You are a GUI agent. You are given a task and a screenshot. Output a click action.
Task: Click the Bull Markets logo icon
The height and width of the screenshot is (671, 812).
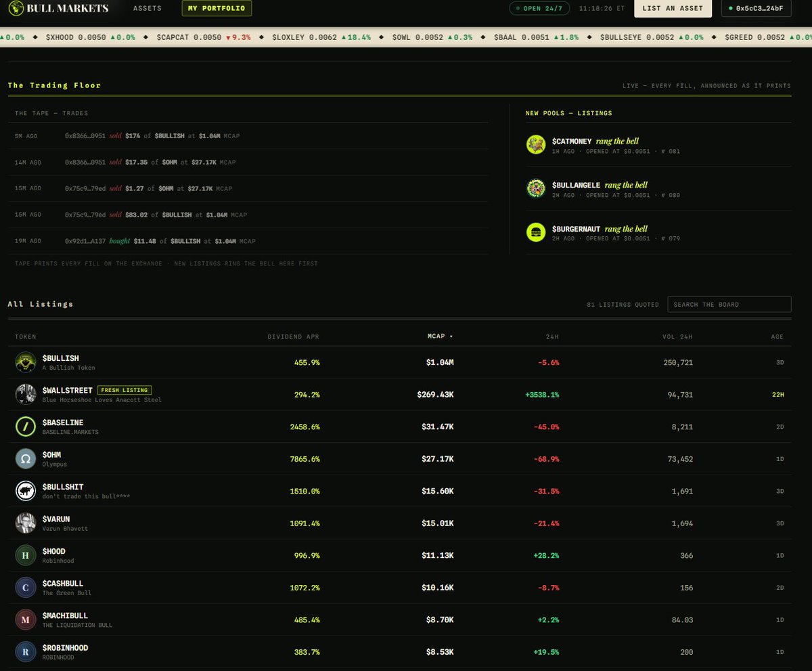coord(16,9)
